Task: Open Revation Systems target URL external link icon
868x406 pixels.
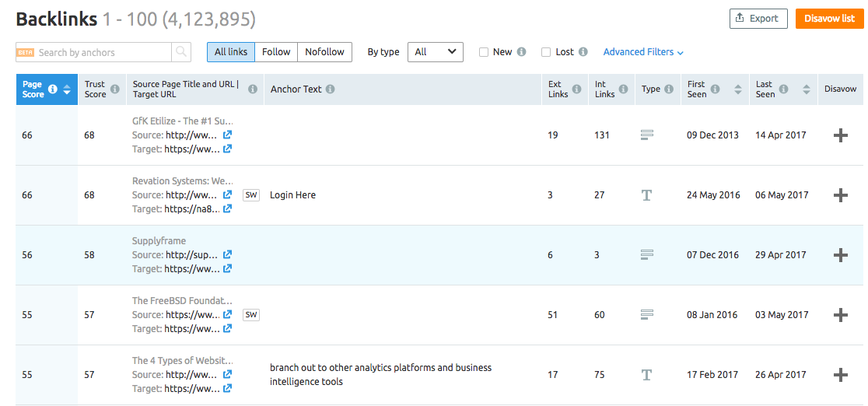Action: click(227, 208)
